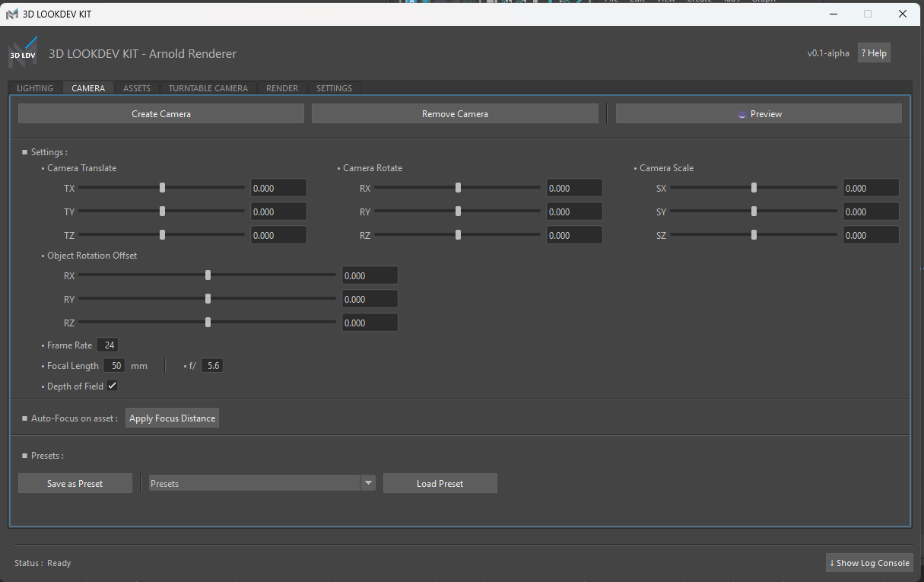
Task: Show the Log Console
Action: [869, 563]
